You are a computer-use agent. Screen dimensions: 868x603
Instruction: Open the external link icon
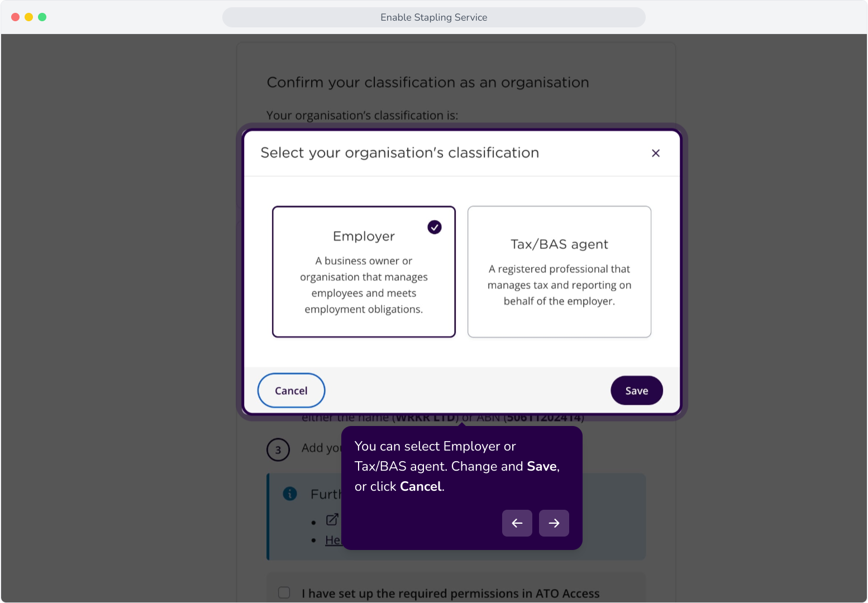332,520
